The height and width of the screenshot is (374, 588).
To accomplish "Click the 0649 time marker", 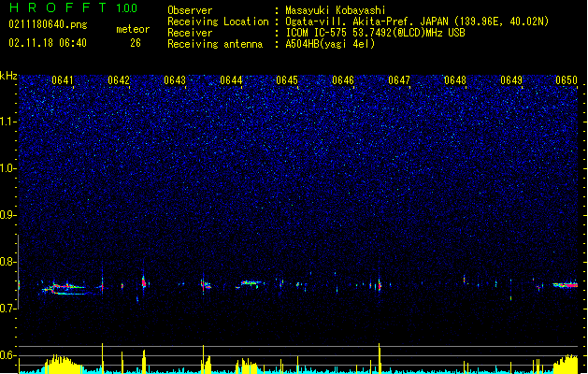I will pos(511,80).
